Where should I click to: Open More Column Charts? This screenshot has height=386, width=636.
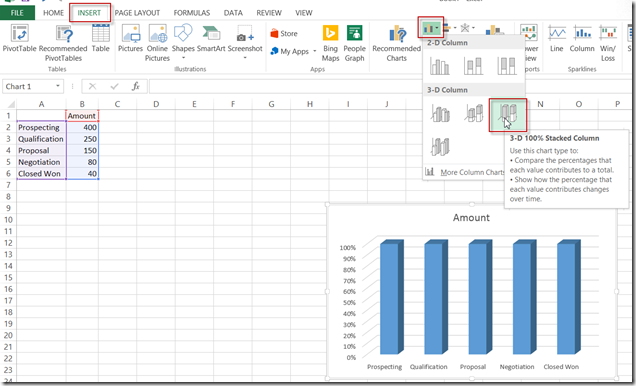(465, 172)
